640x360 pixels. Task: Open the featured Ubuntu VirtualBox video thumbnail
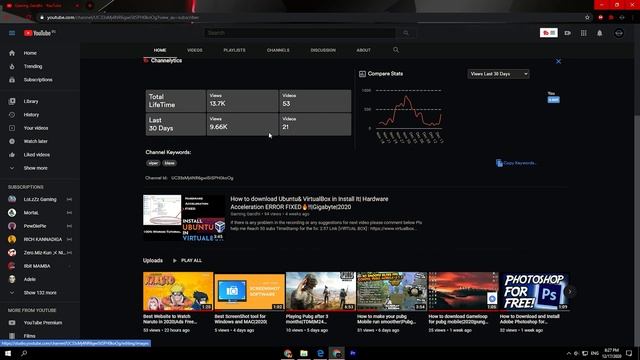(184, 218)
